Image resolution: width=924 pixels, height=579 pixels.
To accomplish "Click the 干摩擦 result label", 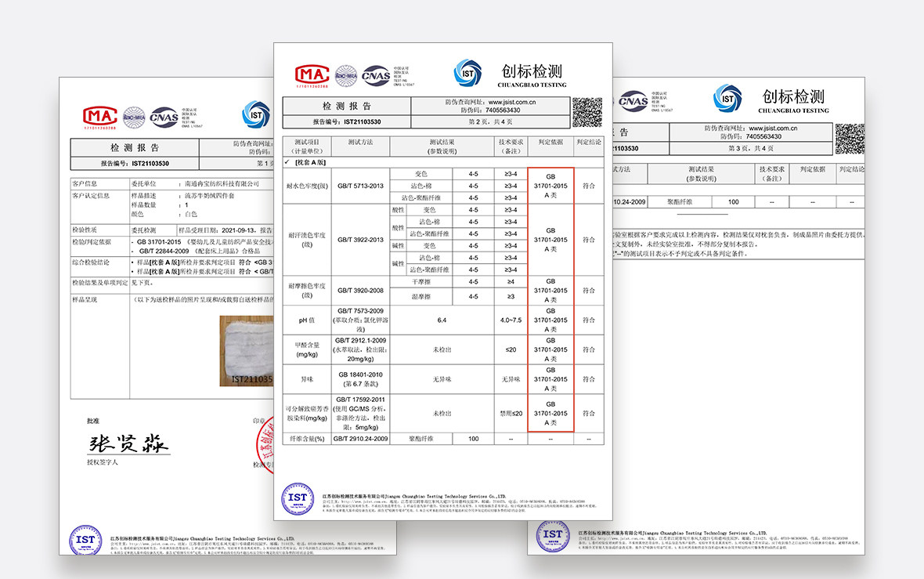I will pos(420,282).
